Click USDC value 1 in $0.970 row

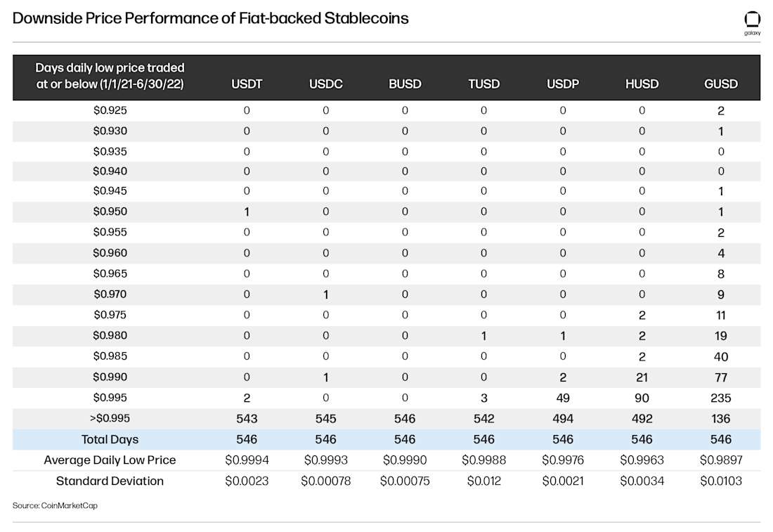[325, 295]
